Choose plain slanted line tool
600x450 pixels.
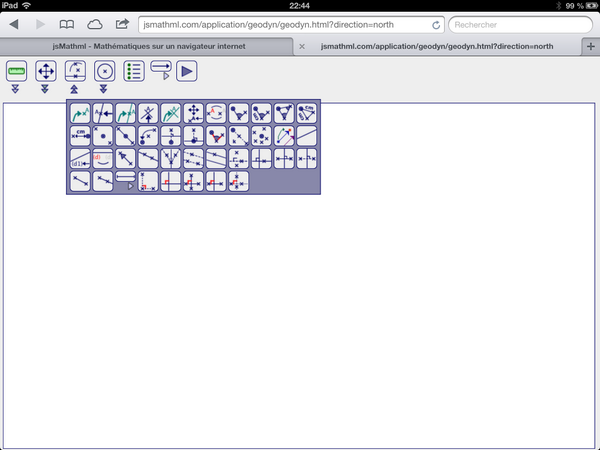coord(307,136)
